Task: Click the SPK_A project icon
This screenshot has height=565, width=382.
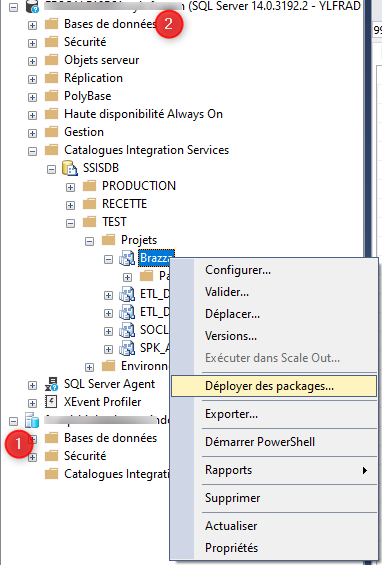Action: [x=127, y=348]
